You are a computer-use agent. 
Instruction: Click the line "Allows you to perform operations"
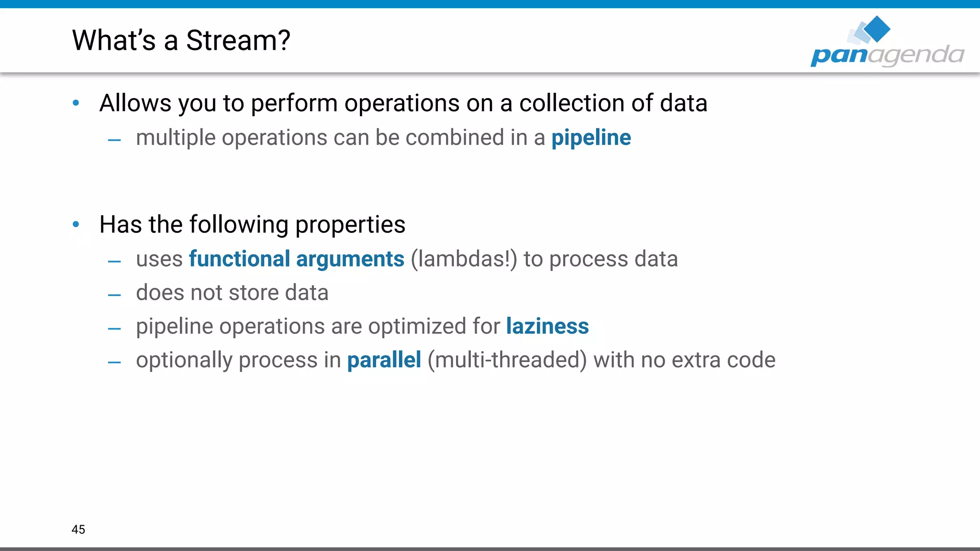click(x=403, y=103)
